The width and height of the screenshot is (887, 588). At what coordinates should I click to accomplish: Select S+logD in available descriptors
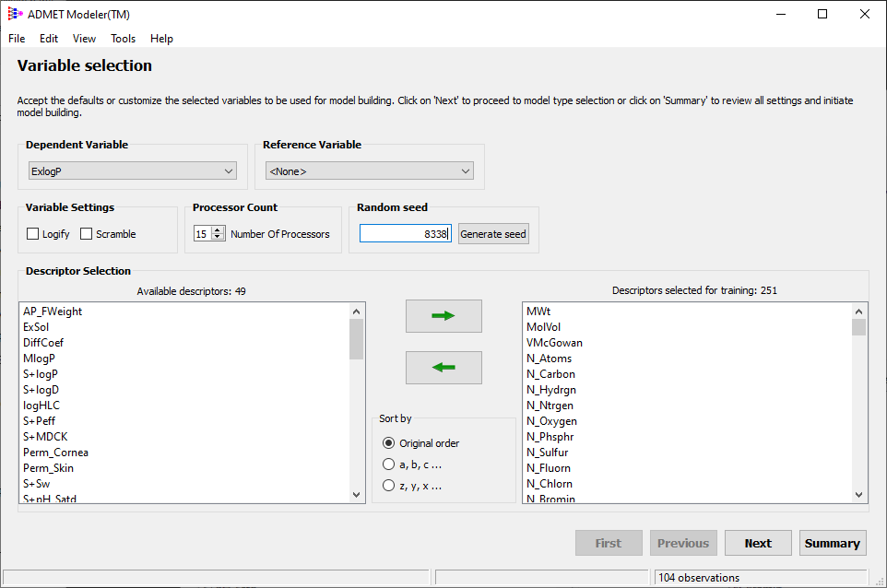(x=41, y=390)
